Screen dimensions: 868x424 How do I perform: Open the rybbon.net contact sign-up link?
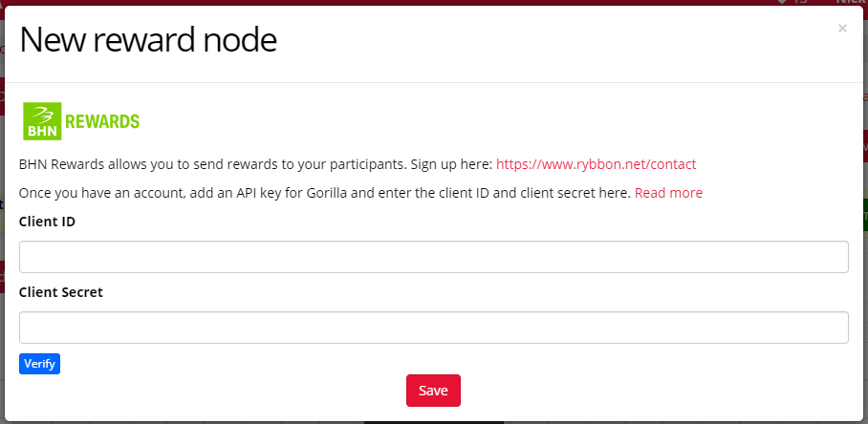click(596, 164)
